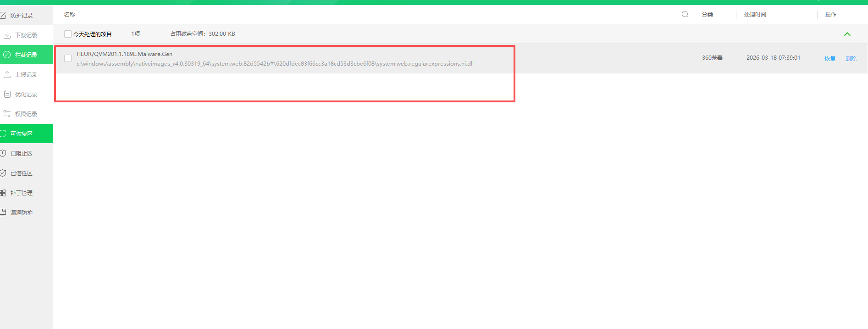This screenshot has height=329, width=868.
Task: Click the document icon beside 优化记录
Action: click(7, 94)
